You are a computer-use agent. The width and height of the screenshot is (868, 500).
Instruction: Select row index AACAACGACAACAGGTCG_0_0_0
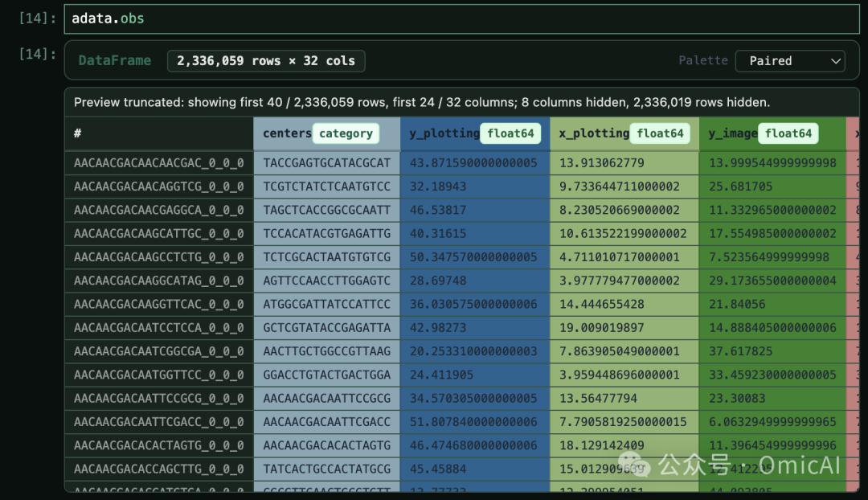(159, 186)
